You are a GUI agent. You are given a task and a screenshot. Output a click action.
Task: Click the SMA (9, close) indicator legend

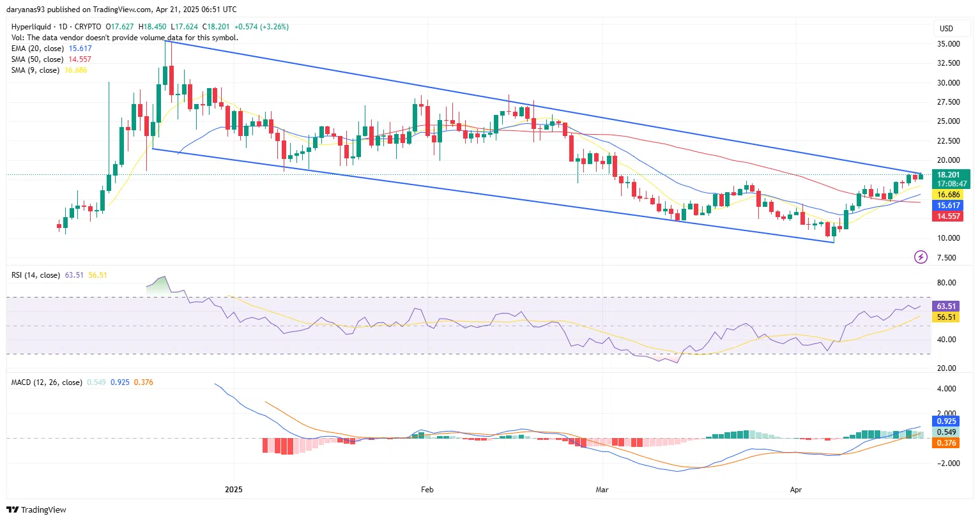(x=36, y=70)
